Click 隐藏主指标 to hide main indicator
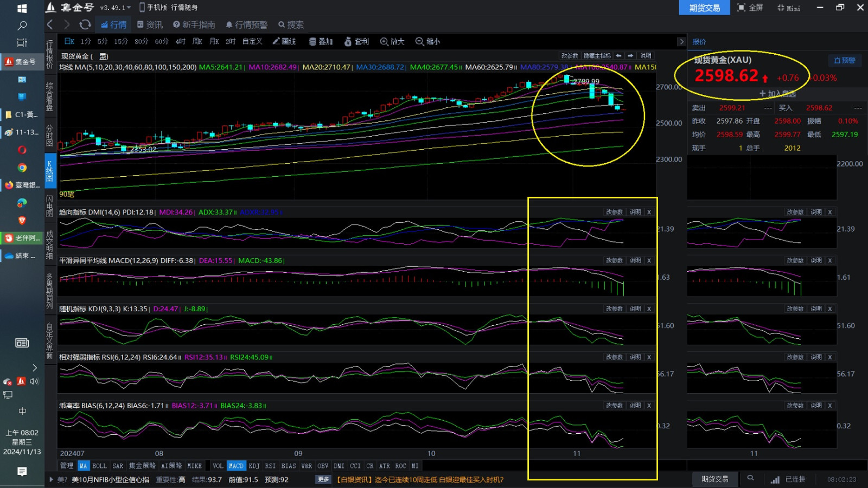The width and height of the screenshot is (868, 488). coord(597,56)
